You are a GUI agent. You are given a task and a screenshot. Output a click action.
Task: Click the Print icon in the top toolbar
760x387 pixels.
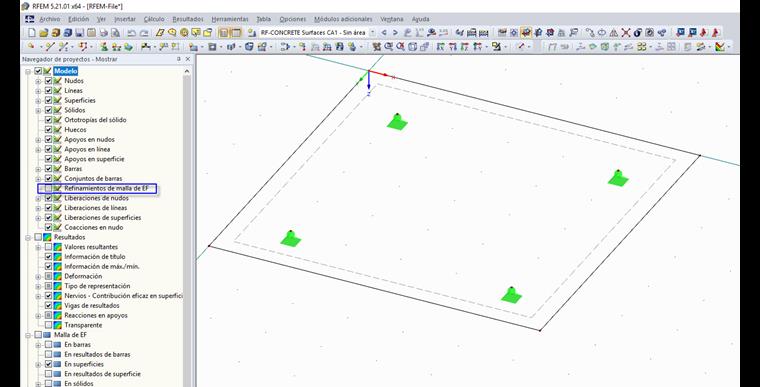click(x=103, y=32)
